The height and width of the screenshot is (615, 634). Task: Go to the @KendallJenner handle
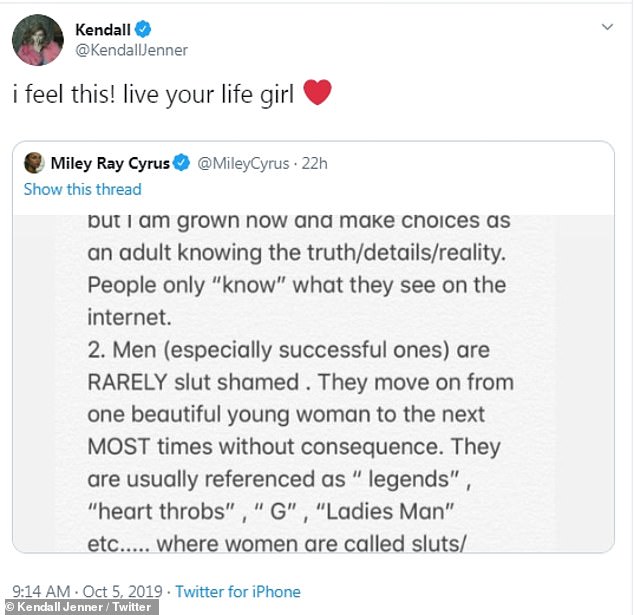[x=131, y=50]
